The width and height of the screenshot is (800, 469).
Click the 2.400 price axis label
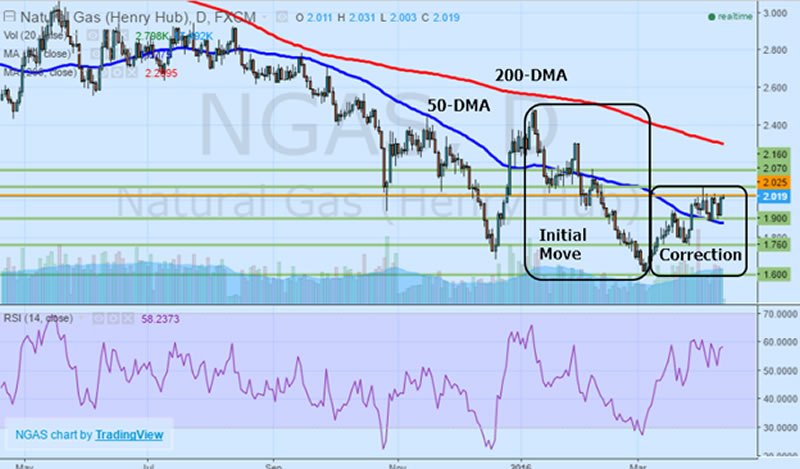pyautogui.click(x=774, y=125)
